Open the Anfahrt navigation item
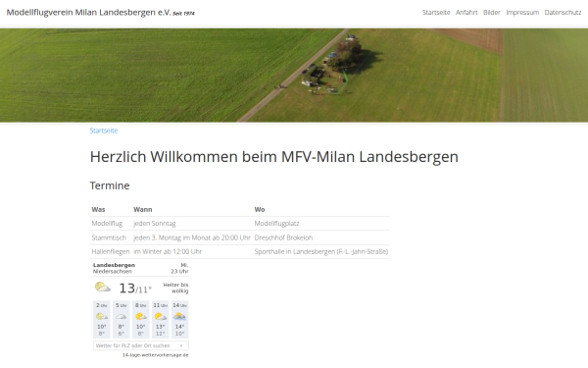This screenshot has width=588, height=368. coord(466,13)
